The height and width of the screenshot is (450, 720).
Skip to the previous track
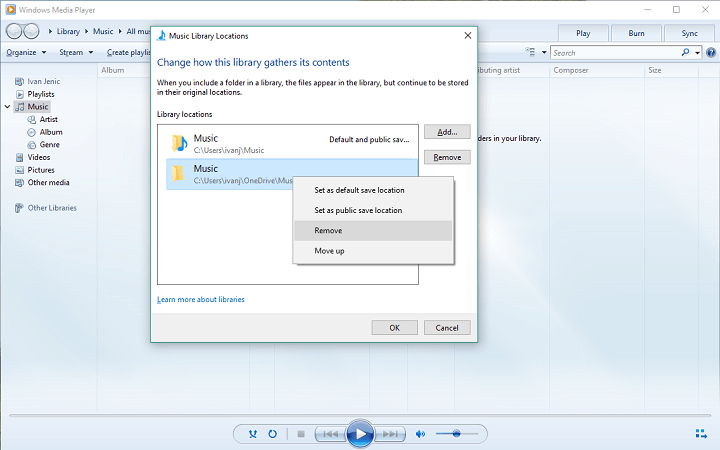(330, 433)
